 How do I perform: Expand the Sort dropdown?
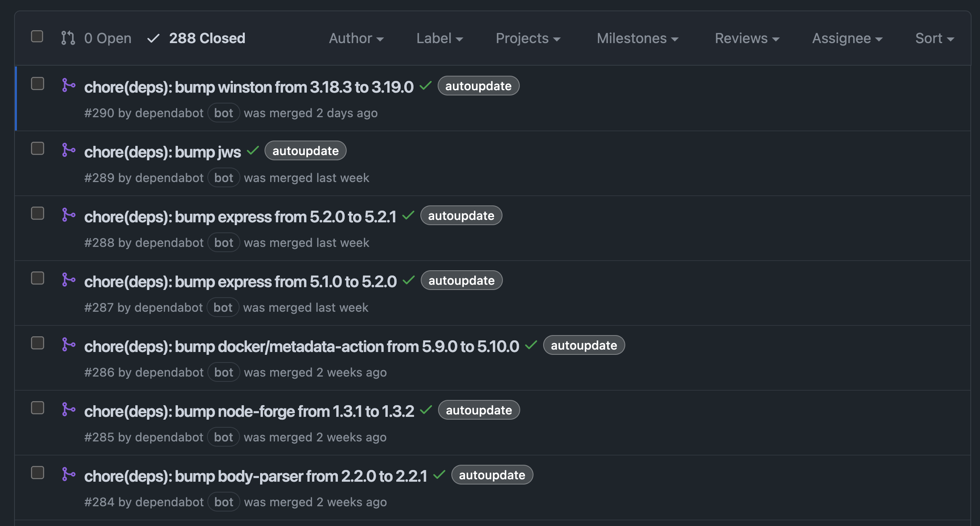[934, 39]
